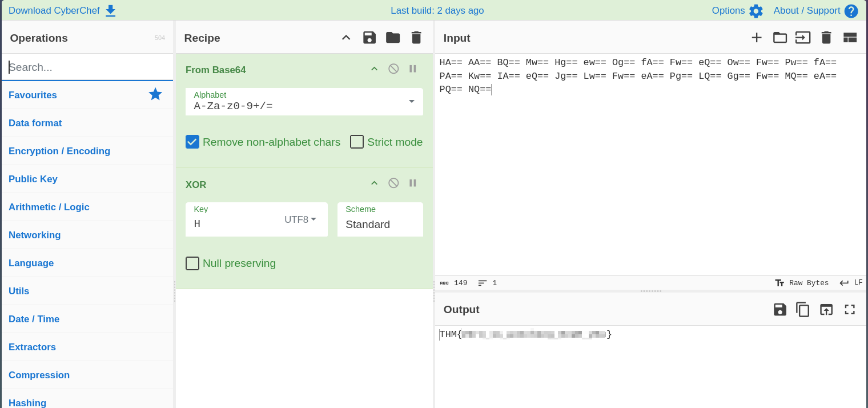The image size is (868, 408).
Task: Save output to file icon
Action: coord(780,310)
